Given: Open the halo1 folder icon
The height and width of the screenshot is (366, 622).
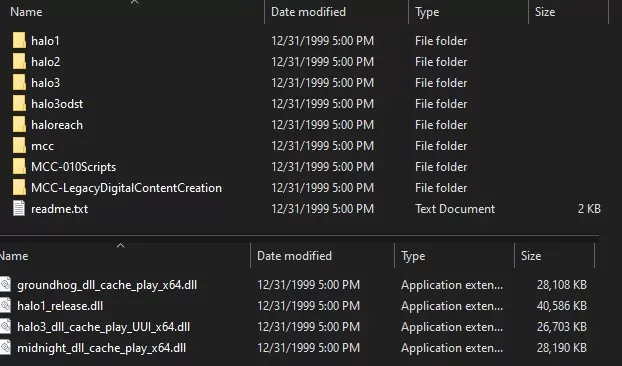Looking at the screenshot, I should click(x=19, y=41).
